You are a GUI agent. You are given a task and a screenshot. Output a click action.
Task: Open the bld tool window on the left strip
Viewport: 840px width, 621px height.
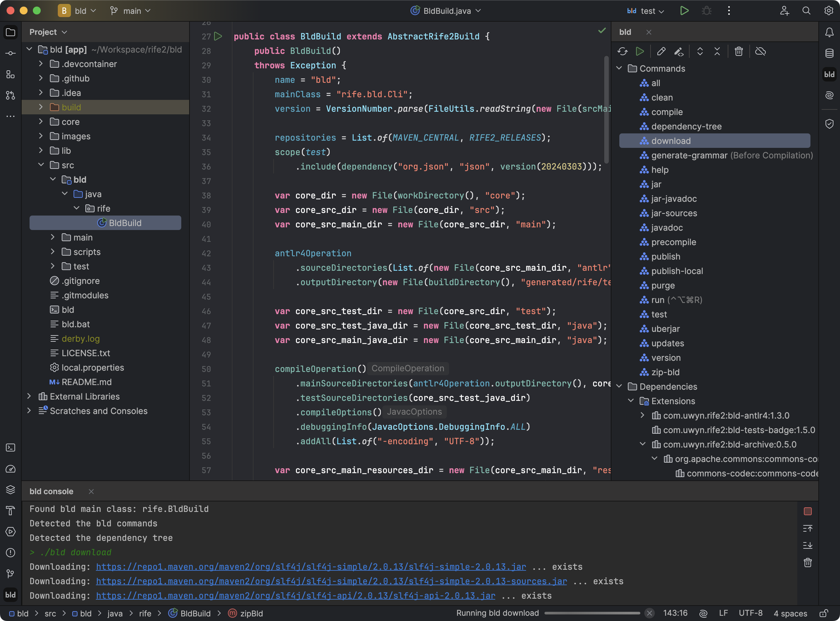pos(11,595)
